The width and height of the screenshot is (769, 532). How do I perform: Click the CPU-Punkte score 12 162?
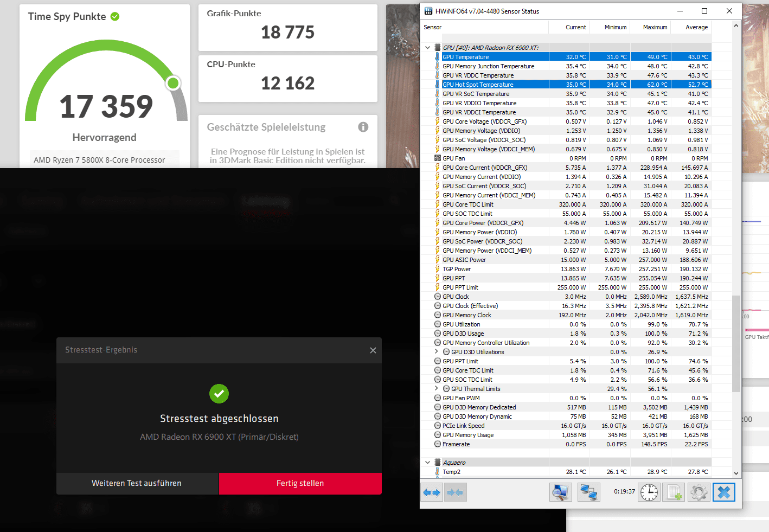[288, 84]
